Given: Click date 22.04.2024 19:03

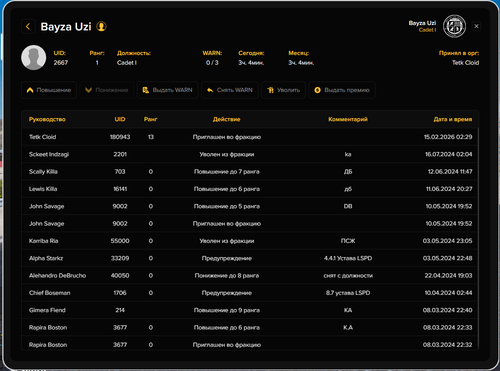Looking at the screenshot, I should click(x=448, y=276).
